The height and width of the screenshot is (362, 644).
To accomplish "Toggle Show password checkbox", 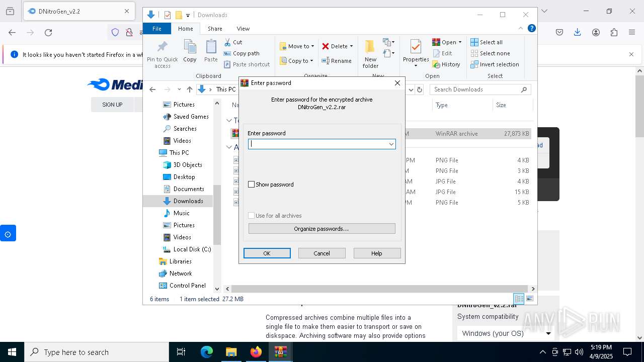I will pyautogui.click(x=252, y=185).
